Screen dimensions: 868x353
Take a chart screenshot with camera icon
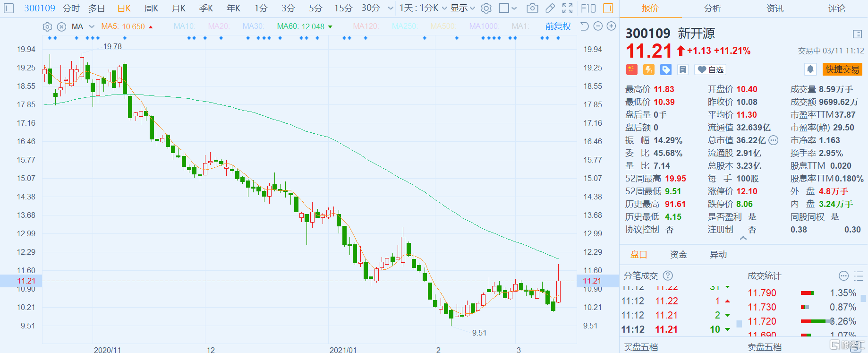tap(532, 8)
